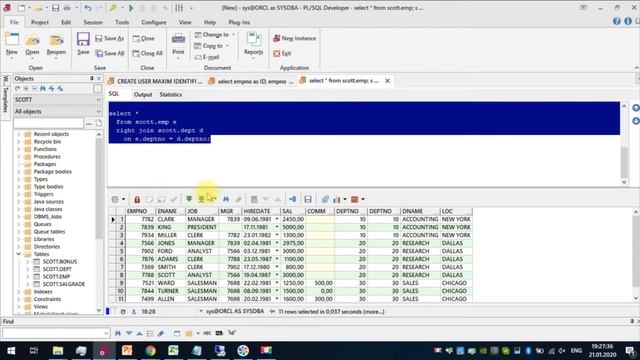Toggle the pin on the Objects panel
Viewport: 640px width, 360px height.
click(92, 78)
